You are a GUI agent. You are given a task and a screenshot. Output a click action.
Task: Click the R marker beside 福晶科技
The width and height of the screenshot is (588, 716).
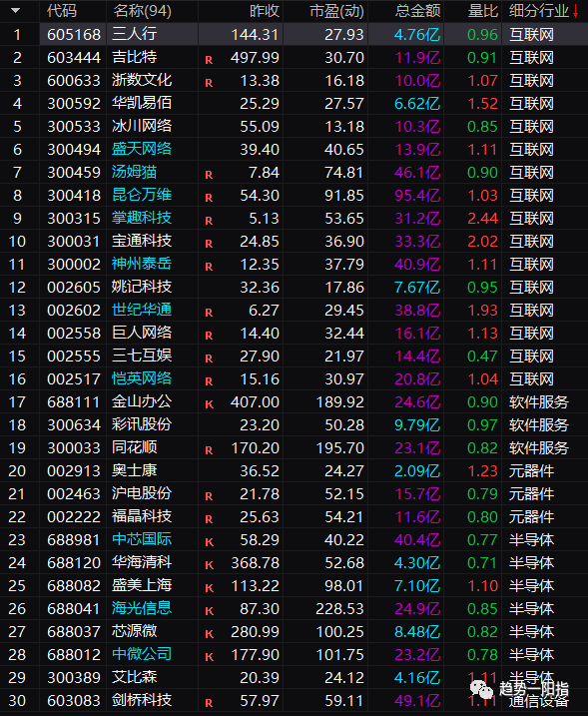pos(209,519)
